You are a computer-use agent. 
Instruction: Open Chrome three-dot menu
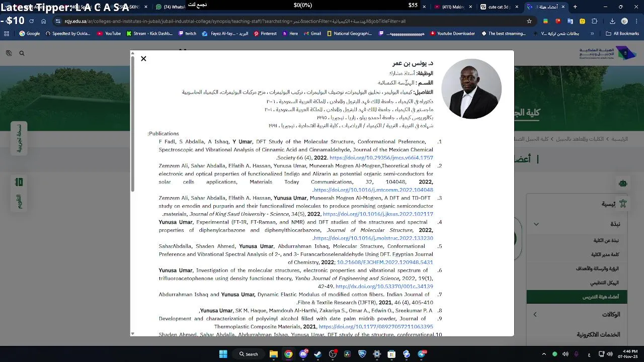pyautogui.click(x=636, y=21)
